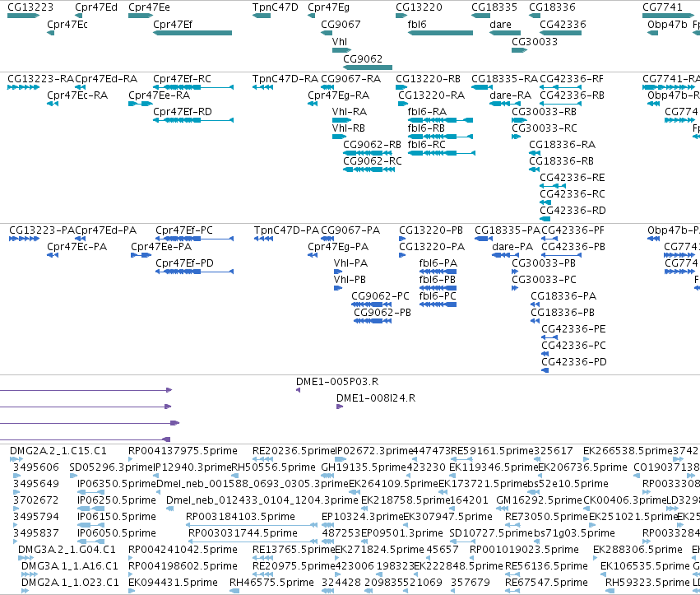Select the CG18336 gene label
Image resolution: width=700 pixels, height=595 pixels.
coord(552,7)
